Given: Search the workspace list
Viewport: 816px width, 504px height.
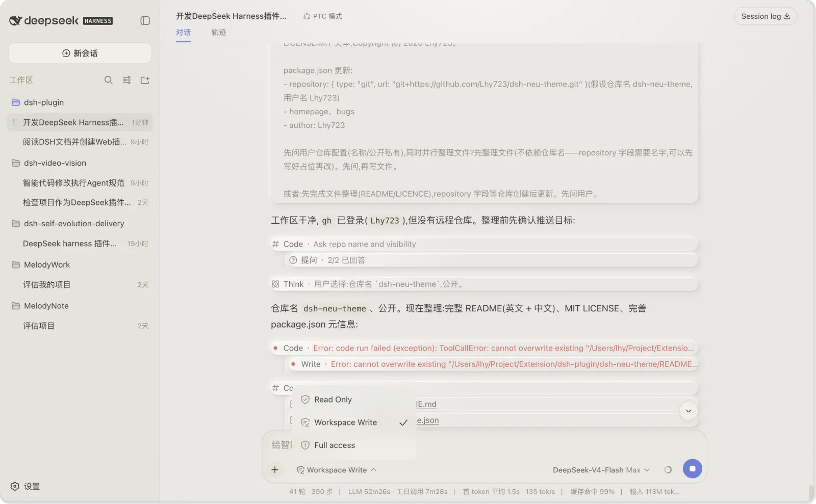Looking at the screenshot, I should pos(108,80).
